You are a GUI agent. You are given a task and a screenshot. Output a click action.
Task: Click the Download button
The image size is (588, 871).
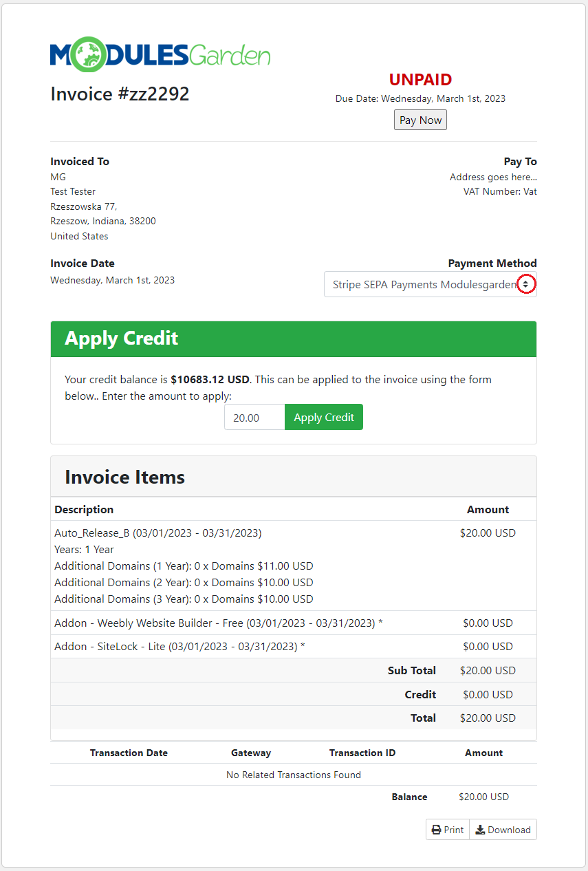[503, 830]
